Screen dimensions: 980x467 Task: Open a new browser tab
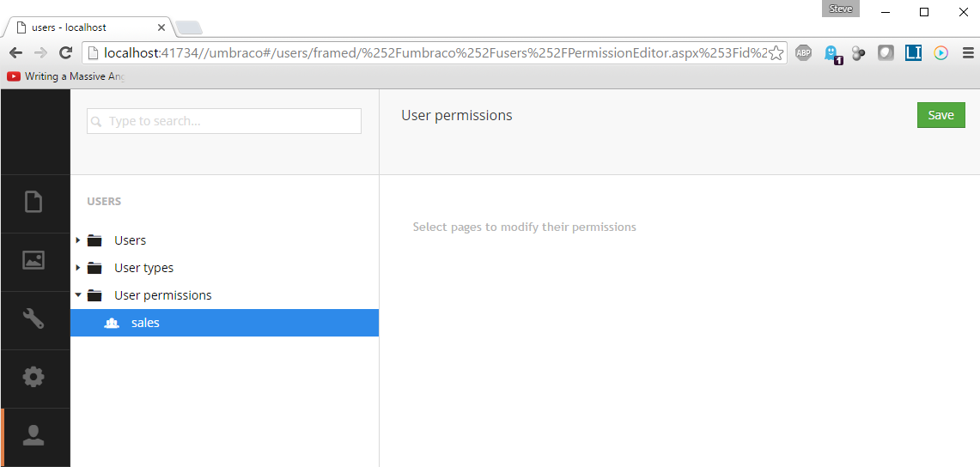(x=189, y=27)
